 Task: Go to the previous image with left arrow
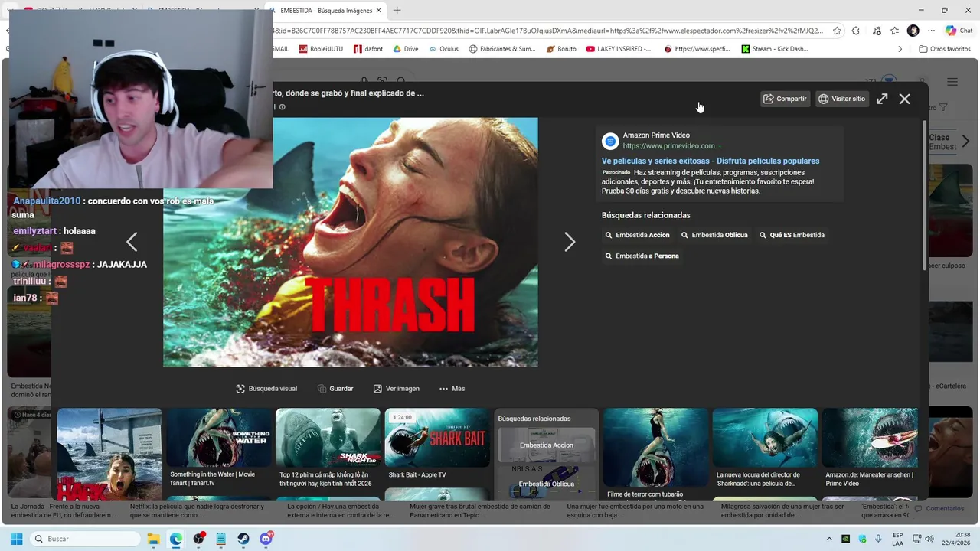tap(132, 242)
